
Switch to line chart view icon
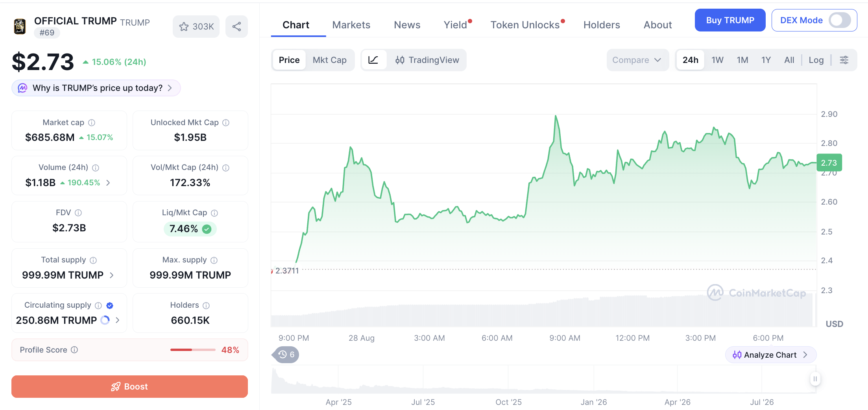click(x=373, y=60)
